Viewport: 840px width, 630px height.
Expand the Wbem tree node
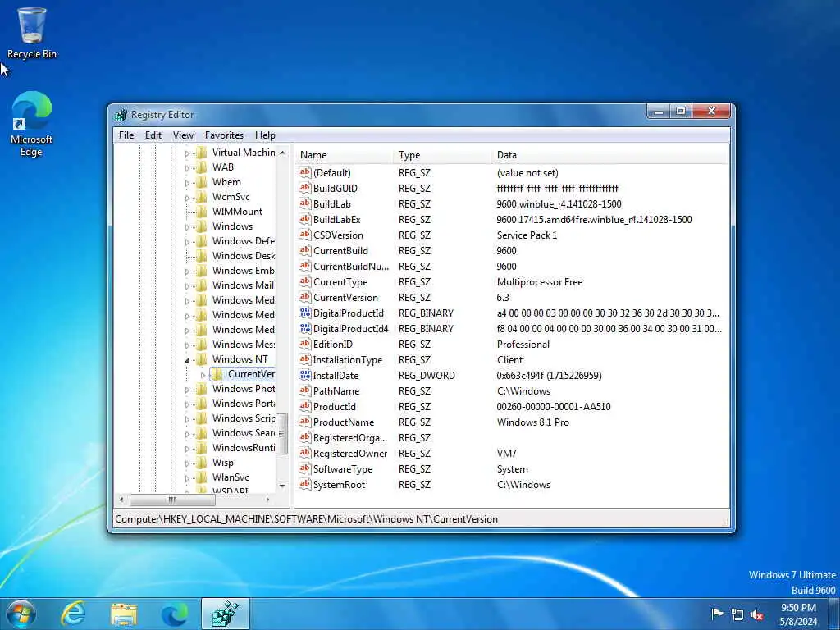188,183
